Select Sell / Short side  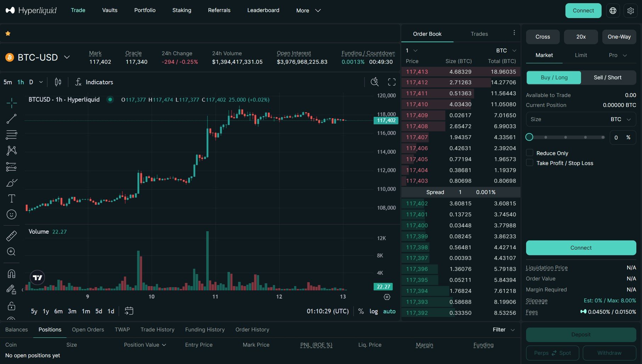pos(608,78)
